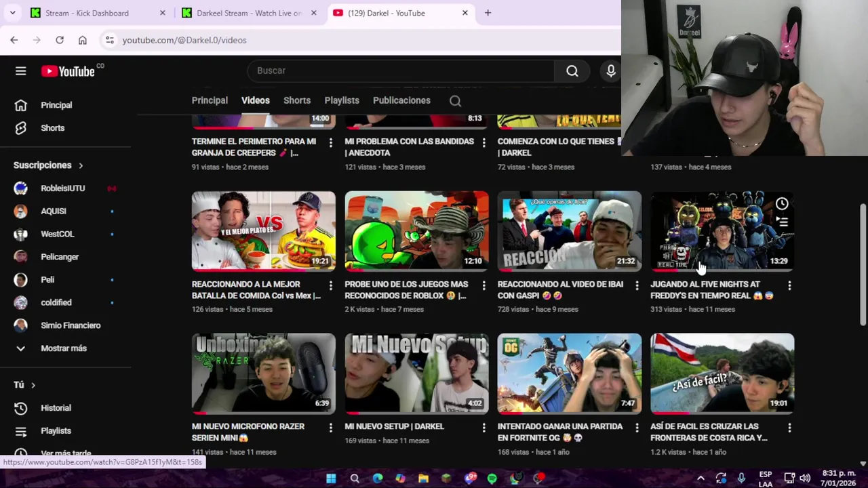Open options for BATALLA DE COMIDA video
Viewport: 868px width, 488px height.
point(330,286)
